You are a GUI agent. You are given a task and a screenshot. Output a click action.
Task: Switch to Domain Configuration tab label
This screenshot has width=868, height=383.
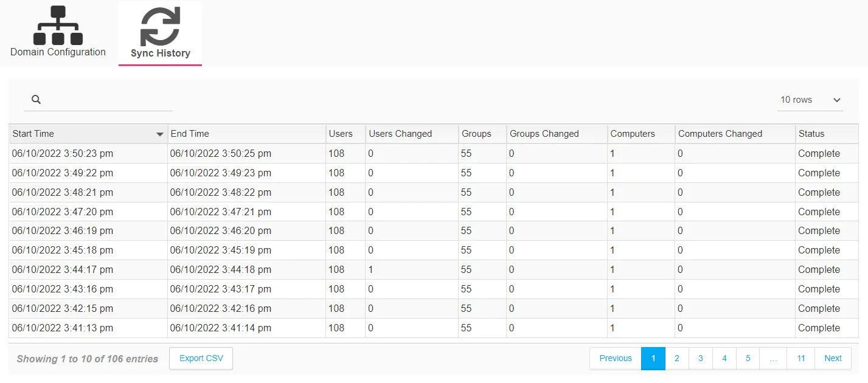coord(58,52)
